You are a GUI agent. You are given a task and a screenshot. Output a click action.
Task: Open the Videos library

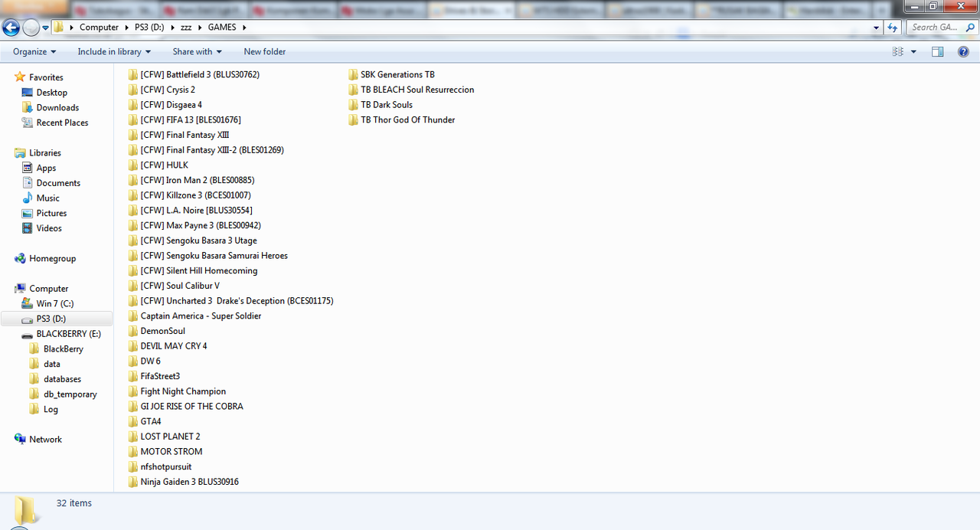(49, 228)
